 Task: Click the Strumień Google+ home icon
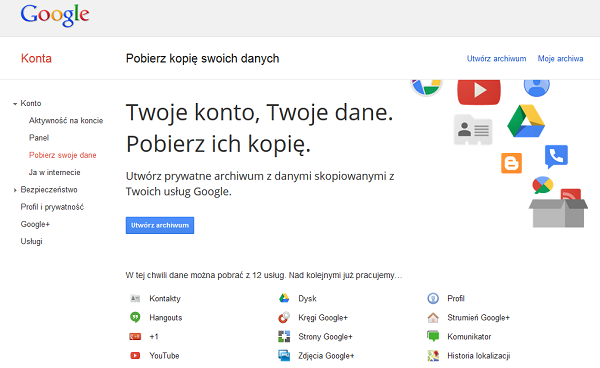433,317
